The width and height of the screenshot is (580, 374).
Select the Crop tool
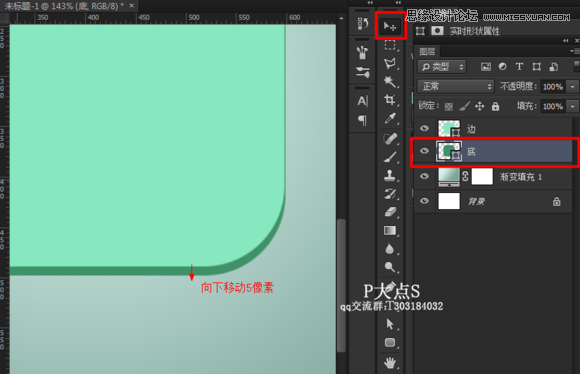tap(390, 100)
